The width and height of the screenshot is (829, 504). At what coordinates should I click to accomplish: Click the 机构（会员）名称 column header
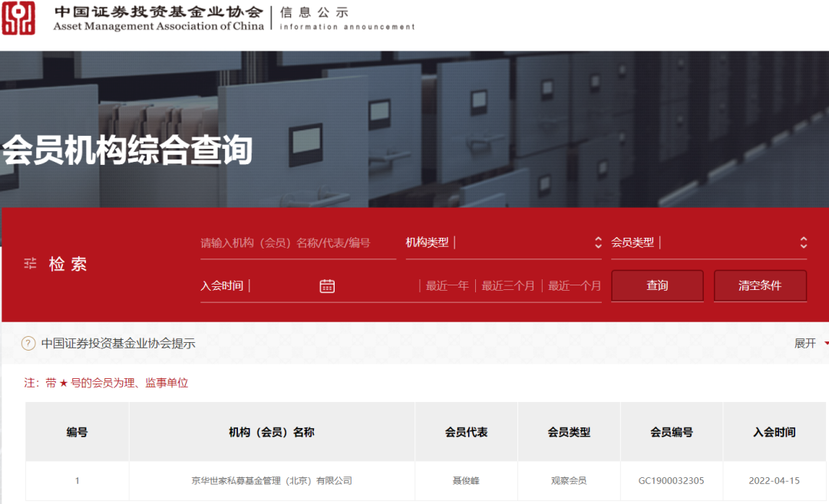(x=272, y=432)
